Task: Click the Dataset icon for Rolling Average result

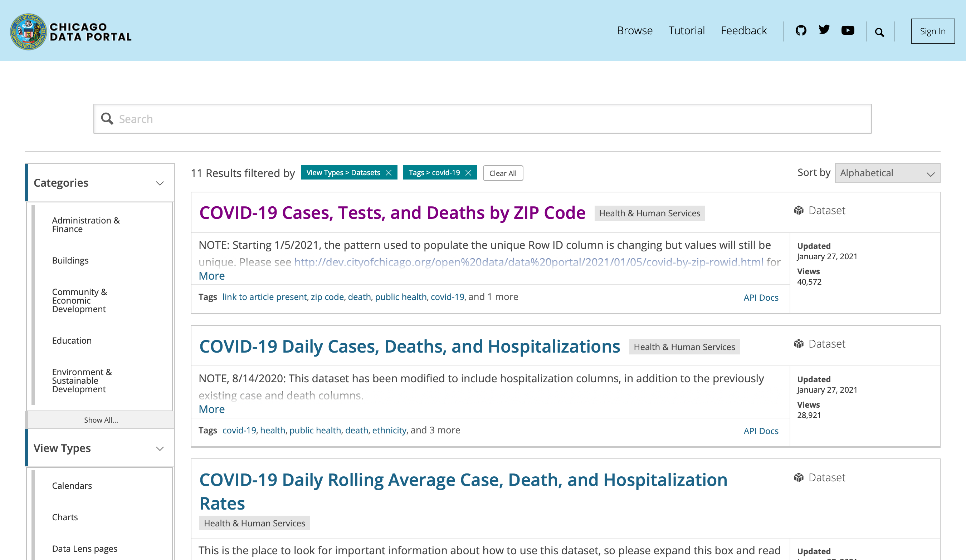Action: click(x=799, y=477)
